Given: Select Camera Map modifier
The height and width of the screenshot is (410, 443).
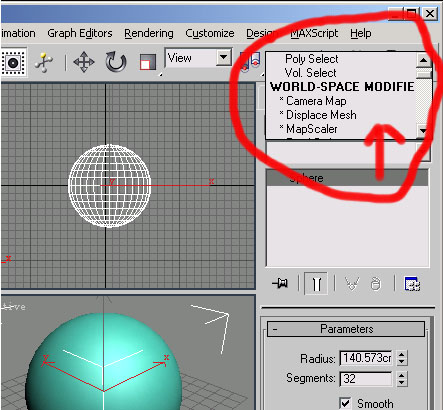Looking at the screenshot, I should pos(316,101).
